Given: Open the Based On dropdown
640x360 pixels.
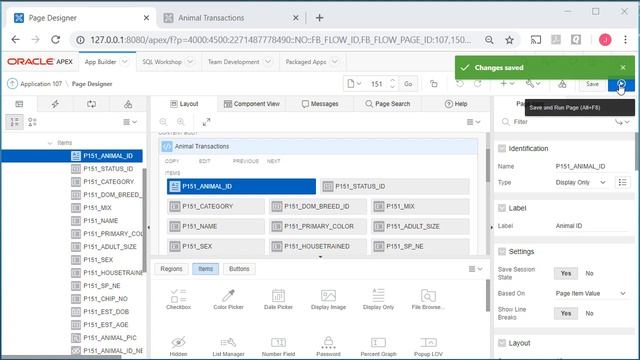Looking at the screenshot, I should [590, 293].
